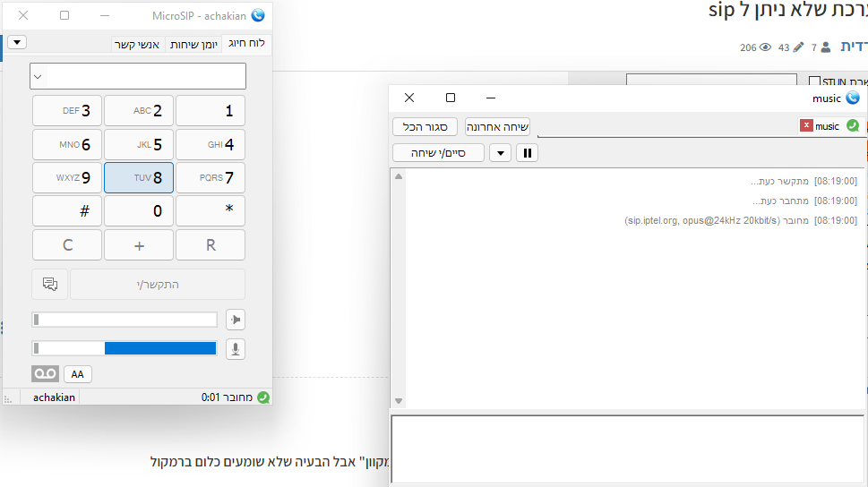Enable the STUN checkbox
This screenshot has width=868, height=487.
(x=814, y=81)
